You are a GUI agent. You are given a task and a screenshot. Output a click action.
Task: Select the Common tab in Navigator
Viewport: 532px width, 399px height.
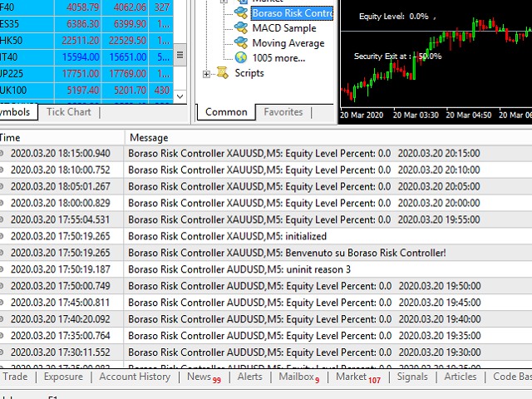(x=226, y=112)
